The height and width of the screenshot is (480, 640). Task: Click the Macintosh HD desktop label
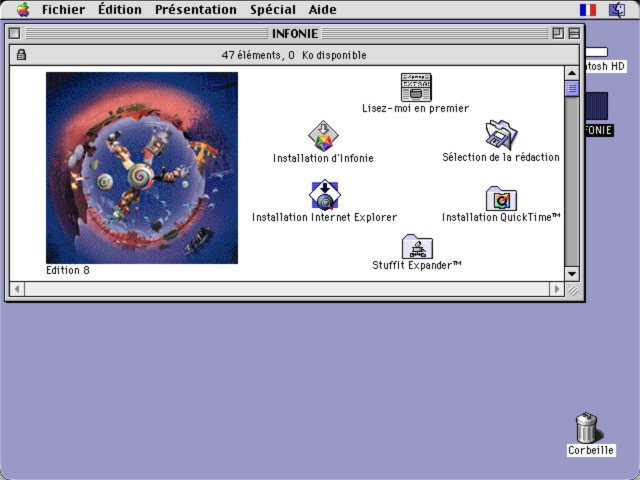tap(605, 66)
